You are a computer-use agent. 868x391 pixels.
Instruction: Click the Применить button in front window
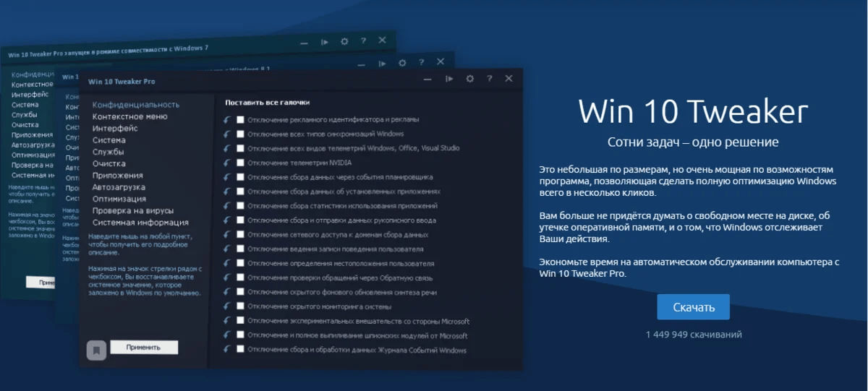(144, 348)
